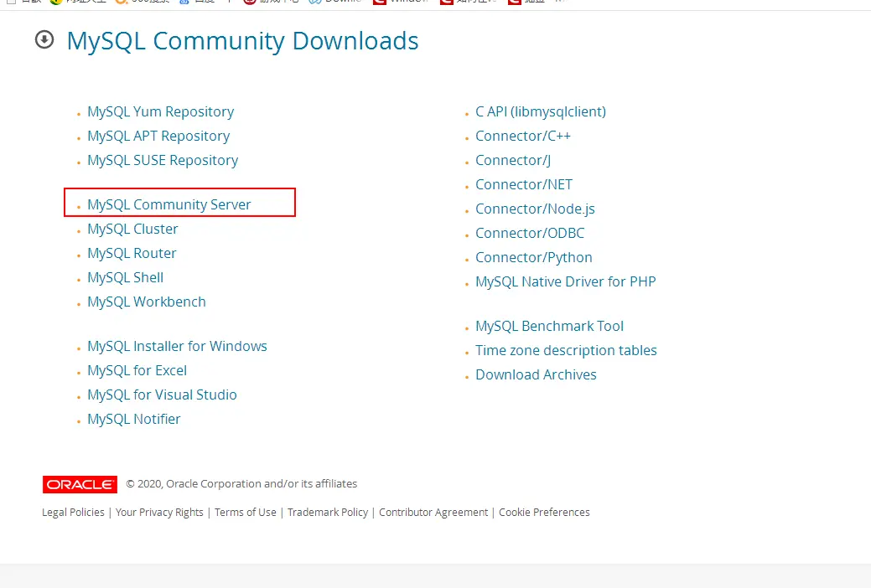
Task: Open the Connector/NET link
Action: (x=524, y=184)
